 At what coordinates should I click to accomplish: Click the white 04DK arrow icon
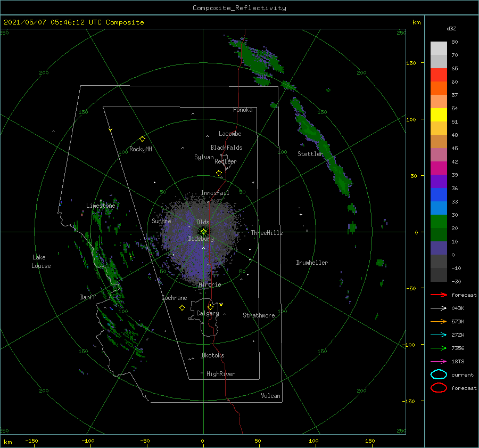(439, 308)
